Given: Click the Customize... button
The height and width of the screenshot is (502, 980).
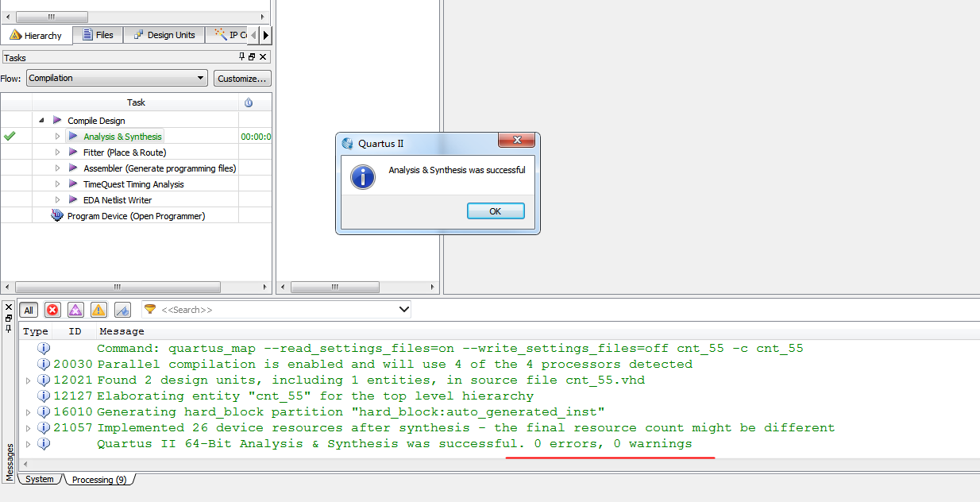Looking at the screenshot, I should [242, 78].
